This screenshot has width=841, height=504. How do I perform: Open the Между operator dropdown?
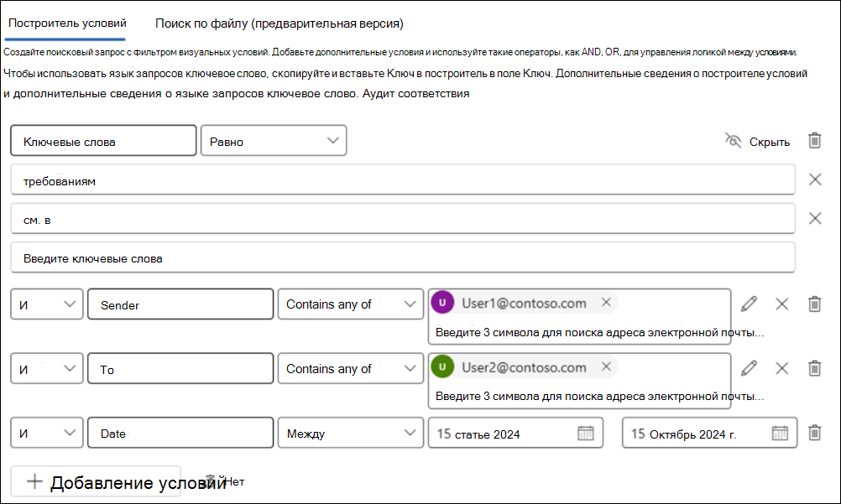[351, 433]
